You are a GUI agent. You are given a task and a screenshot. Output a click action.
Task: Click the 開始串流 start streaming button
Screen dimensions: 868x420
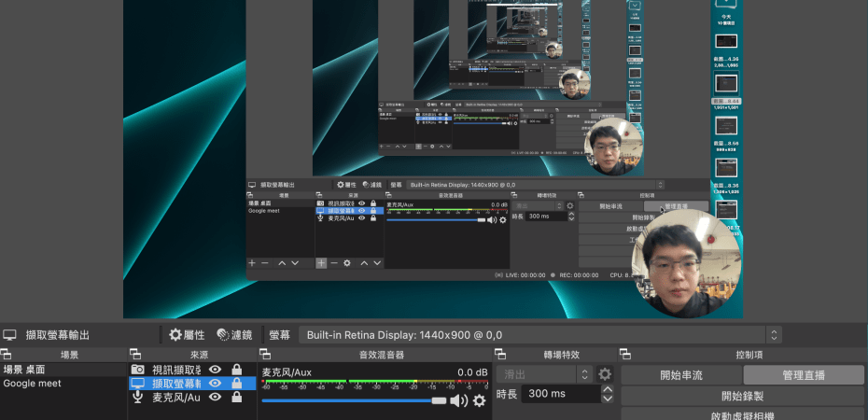pyautogui.click(x=681, y=375)
